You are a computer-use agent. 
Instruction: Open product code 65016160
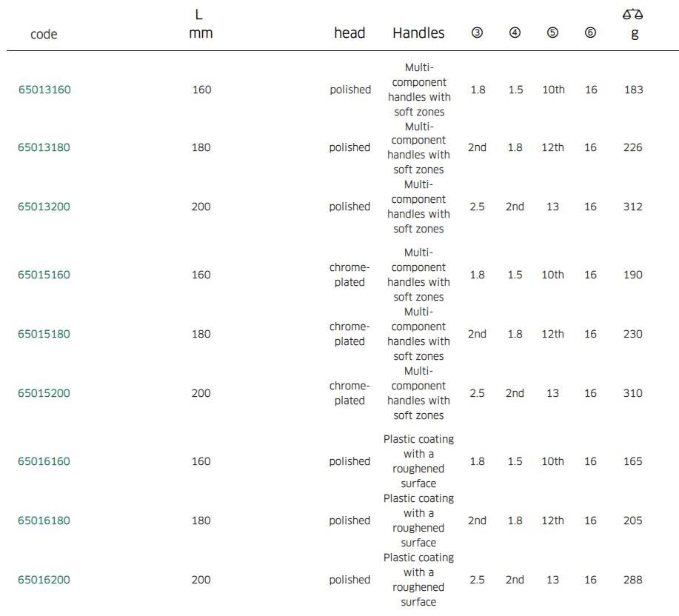tap(44, 461)
